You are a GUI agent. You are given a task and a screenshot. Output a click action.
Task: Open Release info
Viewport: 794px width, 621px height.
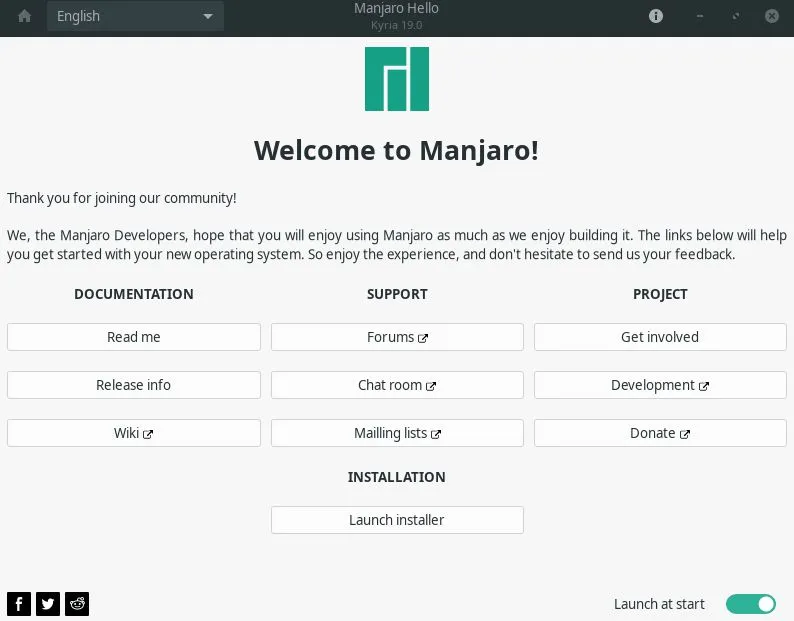pyautogui.click(x=134, y=385)
